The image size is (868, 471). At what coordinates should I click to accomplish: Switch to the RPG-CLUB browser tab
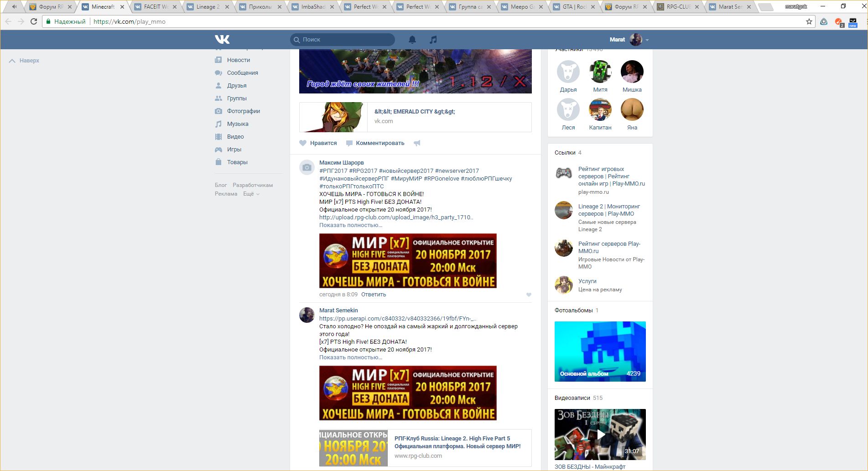coord(679,7)
